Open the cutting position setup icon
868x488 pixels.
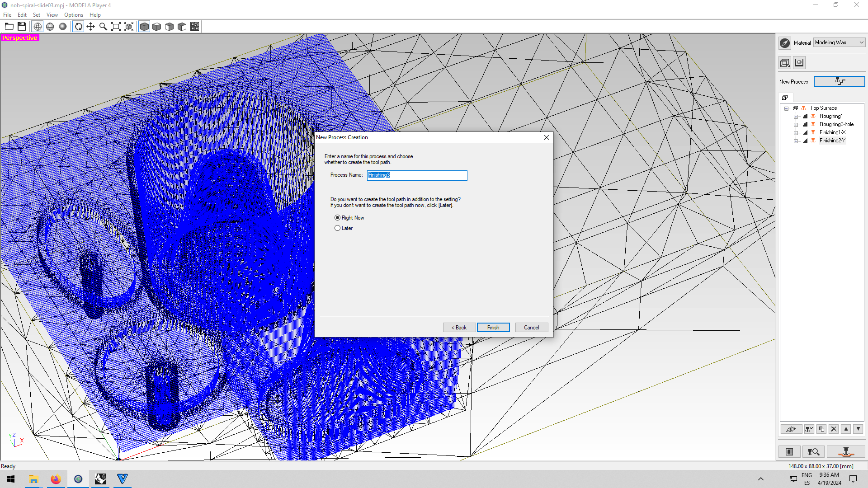click(789, 452)
